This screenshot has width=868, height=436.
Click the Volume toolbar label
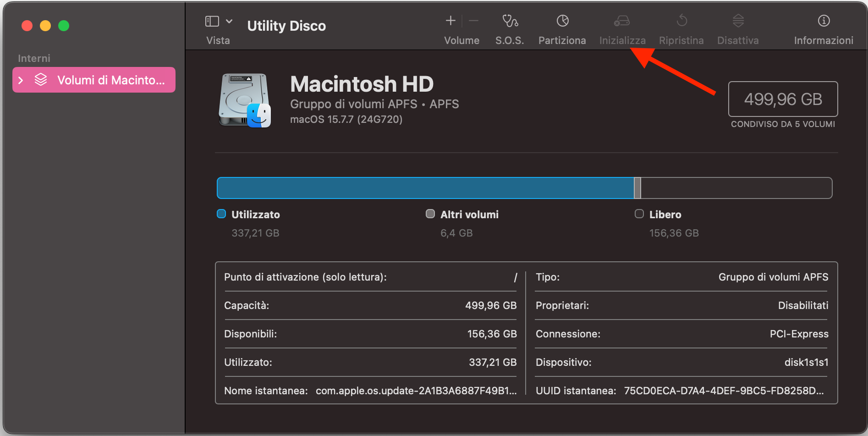(461, 40)
